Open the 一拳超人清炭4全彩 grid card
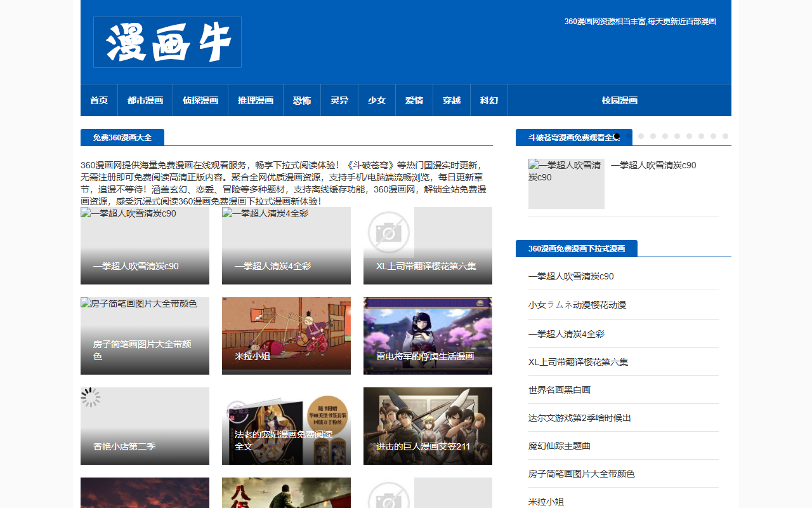Image resolution: width=812 pixels, height=508 pixels. pyautogui.click(x=286, y=246)
